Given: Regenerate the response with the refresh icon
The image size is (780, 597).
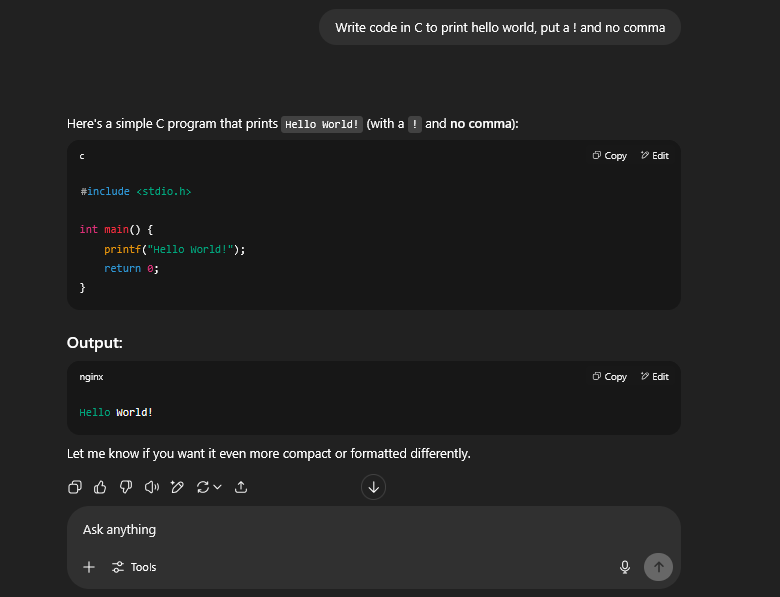Looking at the screenshot, I should [202, 487].
